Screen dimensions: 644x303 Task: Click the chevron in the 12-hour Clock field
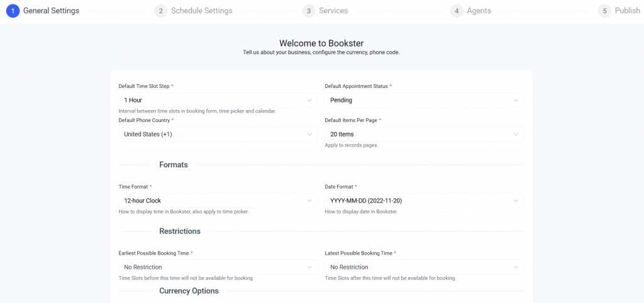point(309,201)
